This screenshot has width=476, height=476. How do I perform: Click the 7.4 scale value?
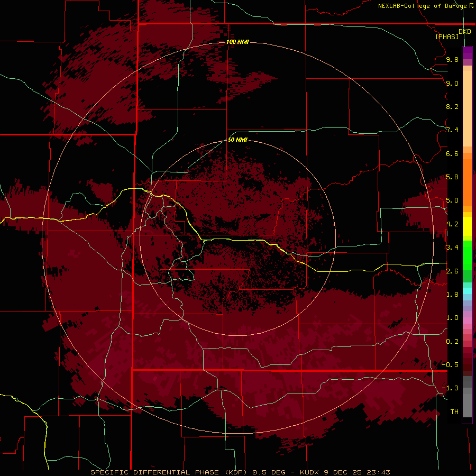tap(452, 130)
